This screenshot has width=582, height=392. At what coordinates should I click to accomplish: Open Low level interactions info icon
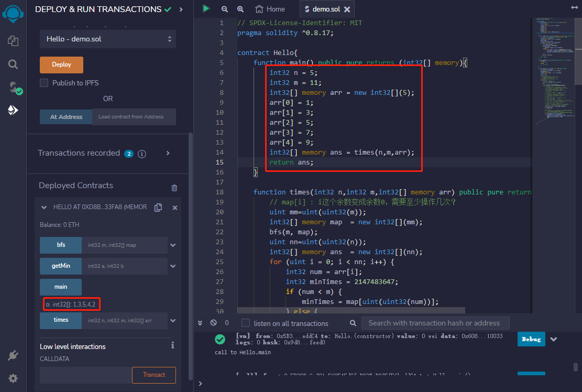tap(172, 345)
